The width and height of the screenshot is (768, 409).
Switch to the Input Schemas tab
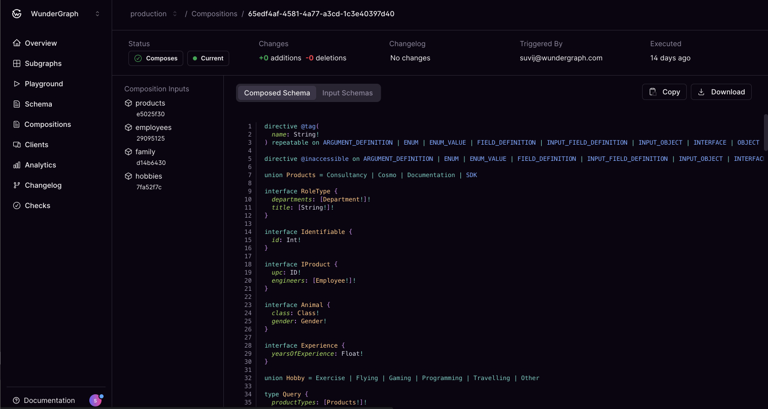click(347, 93)
